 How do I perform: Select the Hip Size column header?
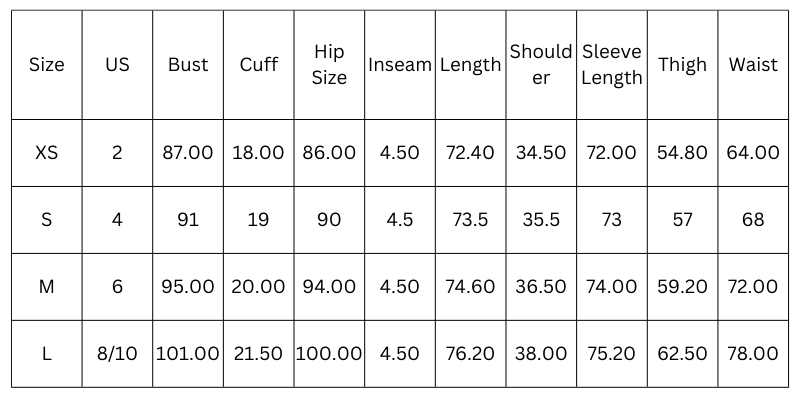point(329,65)
